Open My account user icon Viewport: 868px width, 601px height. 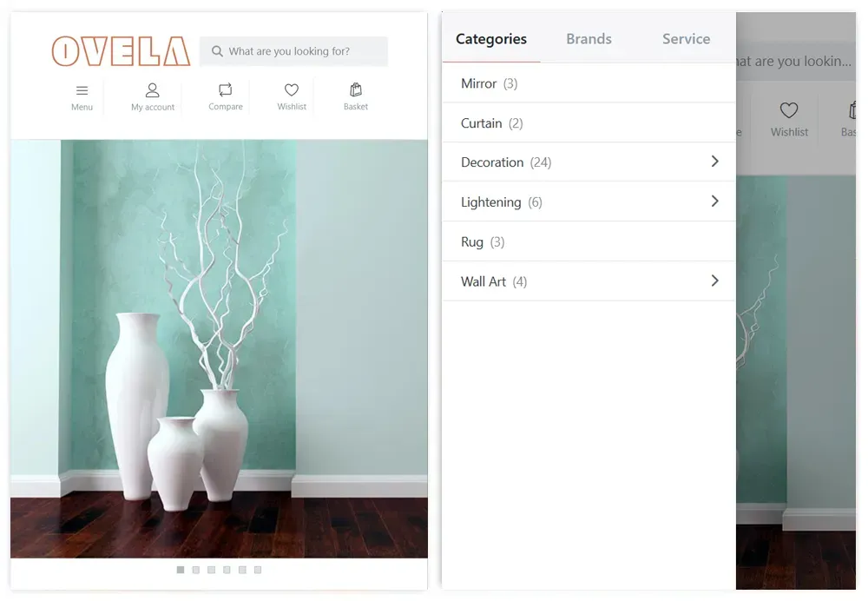pos(152,89)
